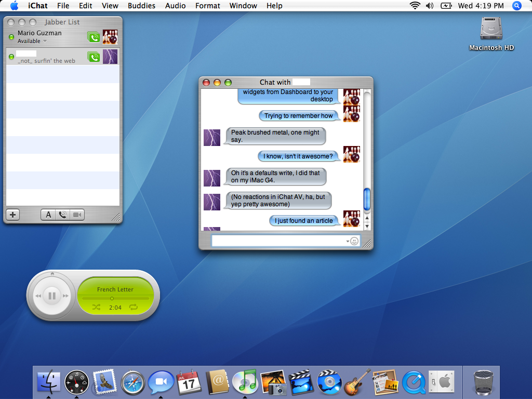
Task: Click the 'I just found an article' message
Action: coord(304,221)
